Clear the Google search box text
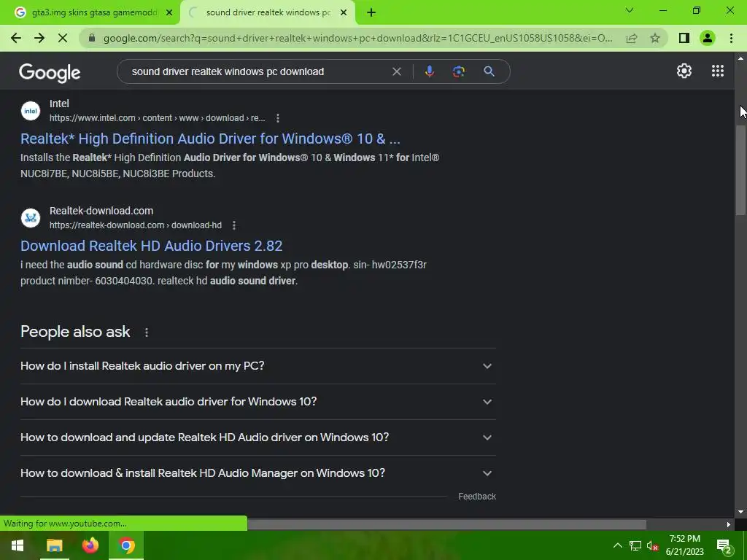Image resolution: width=747 pixels, height=560 pixels. tap(396, 71)
